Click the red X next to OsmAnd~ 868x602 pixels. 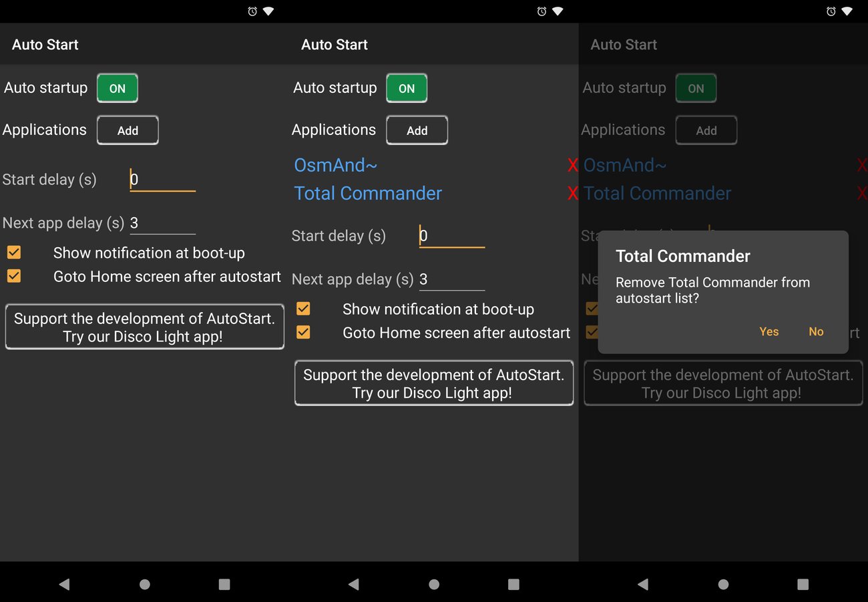572,165
